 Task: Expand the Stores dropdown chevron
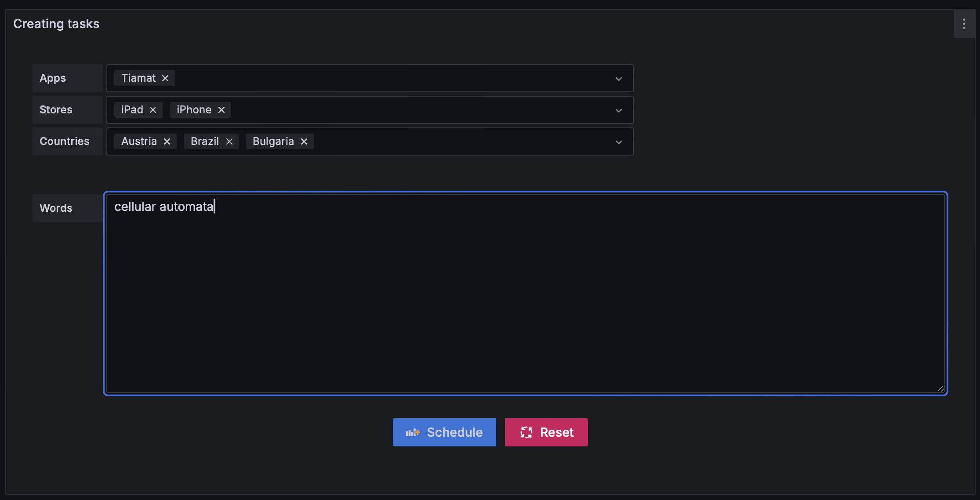click(x=619, y=111)
